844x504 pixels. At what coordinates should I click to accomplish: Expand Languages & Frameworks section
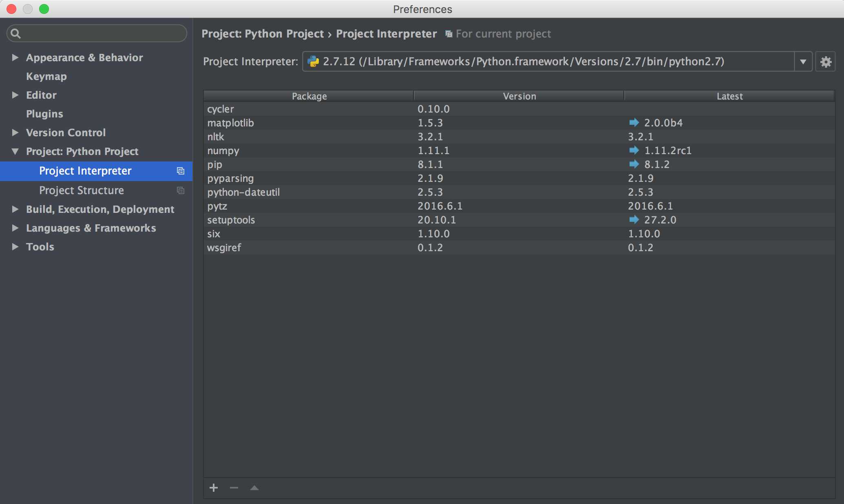pyautogui.click(x=15, y=228)
